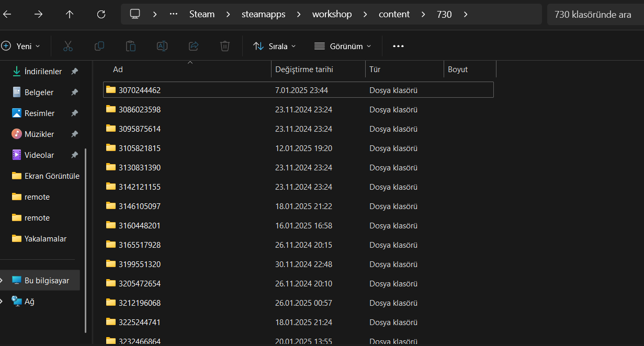Screen dimensions: 644x346
Task: Click the navigation pane vertical scrollbar
Action: 85,240
